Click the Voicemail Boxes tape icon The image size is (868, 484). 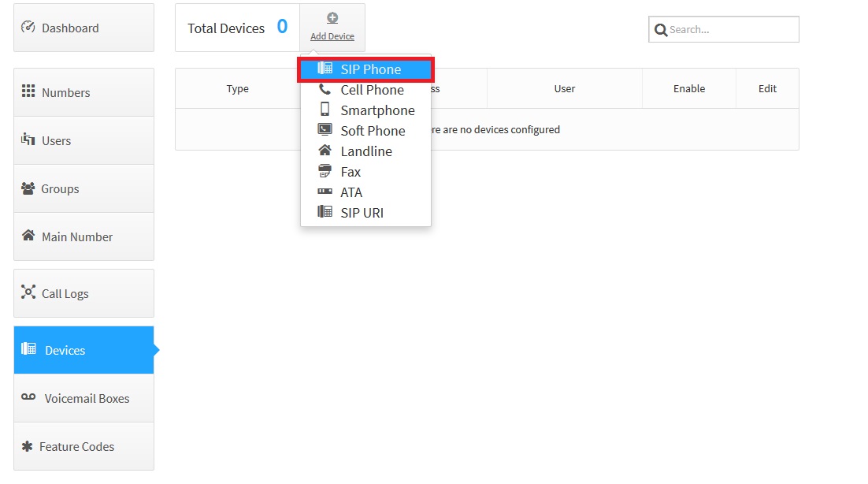pyautogui.click(x=28, y=397)
